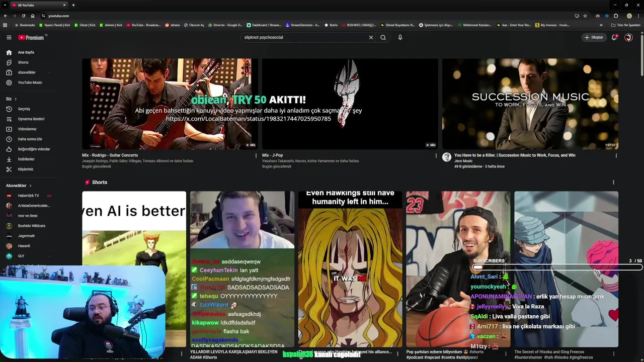Open options for Mix - J-Pop
Screen dimensions: 644x362
[436, 156]
